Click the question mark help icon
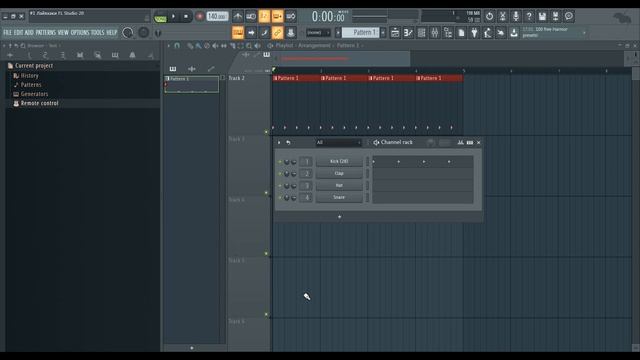This screenshot has width=640, height=360. coord(529,16)
